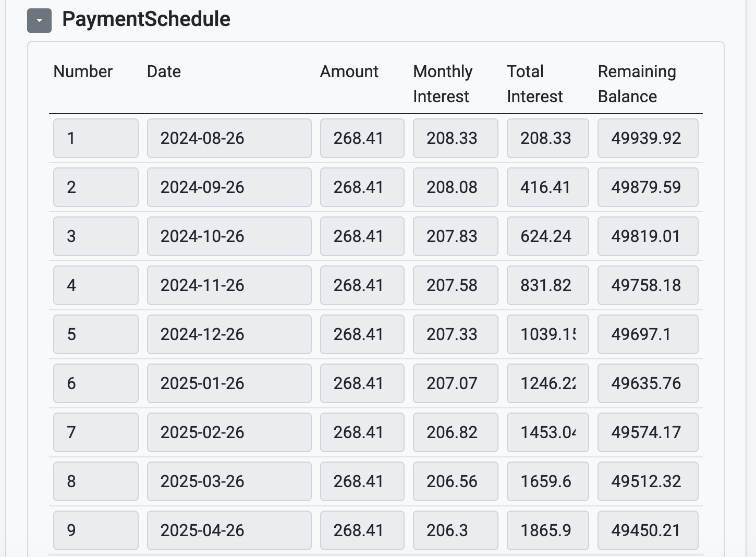Click the Amount column header
Viewport: 756px width, 557px height.
(x=348, y=71)
